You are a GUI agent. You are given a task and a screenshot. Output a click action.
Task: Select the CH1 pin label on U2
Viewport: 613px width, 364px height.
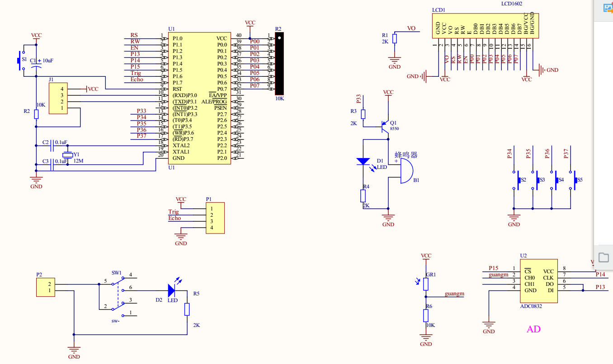[x=529, y=284]
